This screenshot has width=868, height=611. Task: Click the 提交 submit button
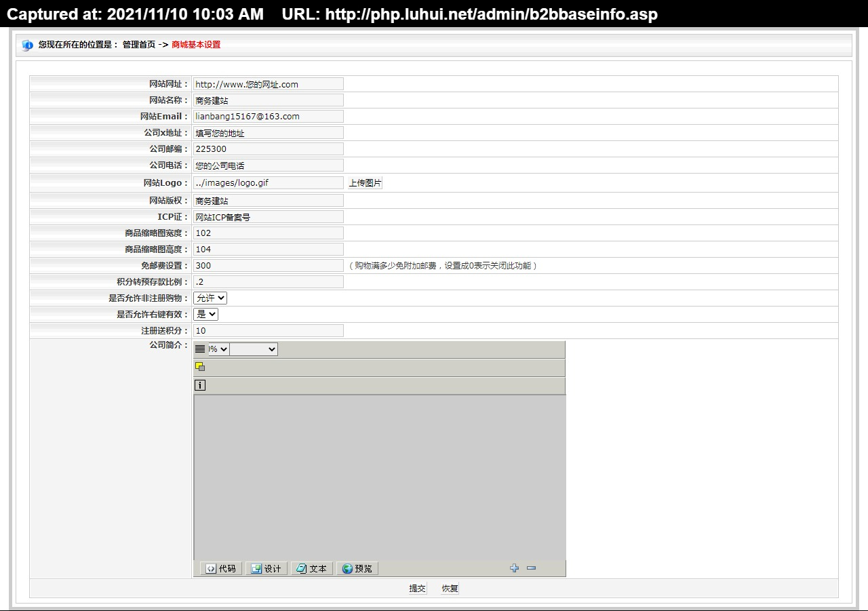[418, 589]
